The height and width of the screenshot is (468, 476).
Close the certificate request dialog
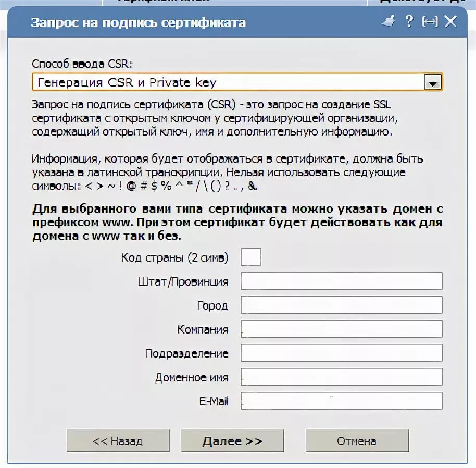(450, 21)
